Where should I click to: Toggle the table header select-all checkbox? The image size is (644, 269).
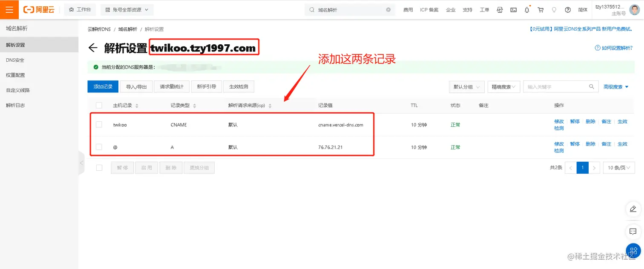[x=99, y=105]
